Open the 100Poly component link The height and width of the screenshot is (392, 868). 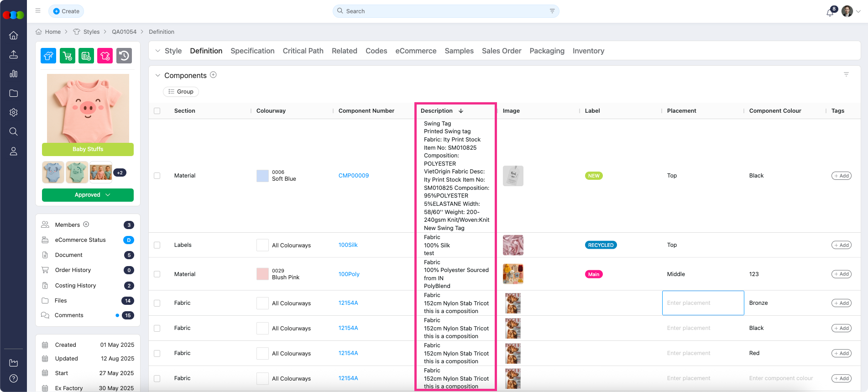click(349, 274)
